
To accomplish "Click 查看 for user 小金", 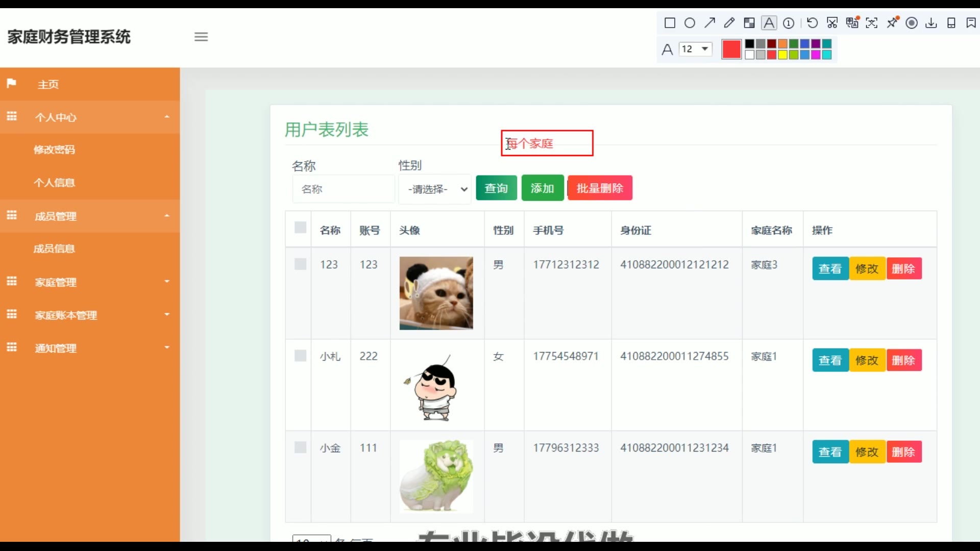I will [x=830, y=452].
